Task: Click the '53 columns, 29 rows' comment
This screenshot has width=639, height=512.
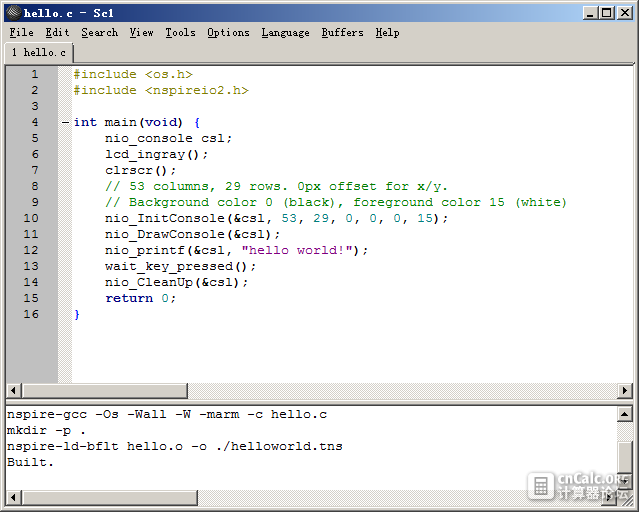Action: (276, 186)
